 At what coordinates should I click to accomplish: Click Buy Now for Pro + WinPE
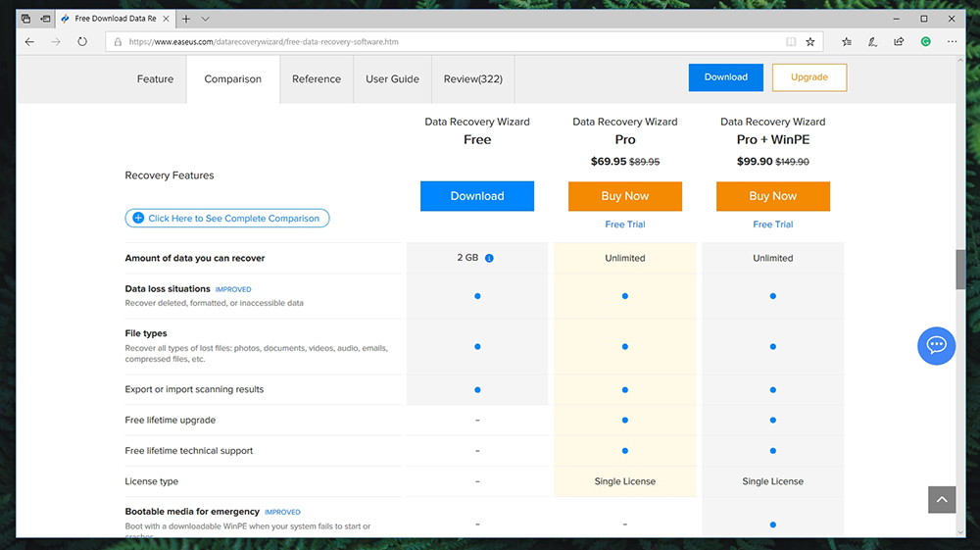pyautogui.click(x=772, y=196)
